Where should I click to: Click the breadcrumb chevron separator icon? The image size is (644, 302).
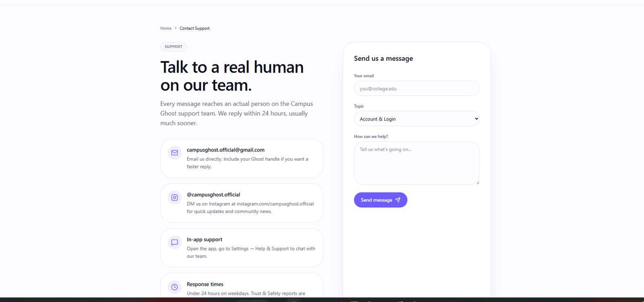click(x=175, y=28)
